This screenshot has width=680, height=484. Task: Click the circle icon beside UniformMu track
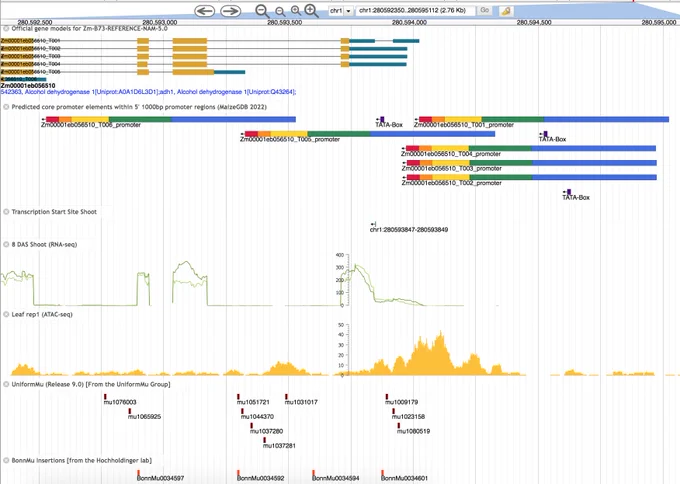pyautogui.click(x=6, y=384)
